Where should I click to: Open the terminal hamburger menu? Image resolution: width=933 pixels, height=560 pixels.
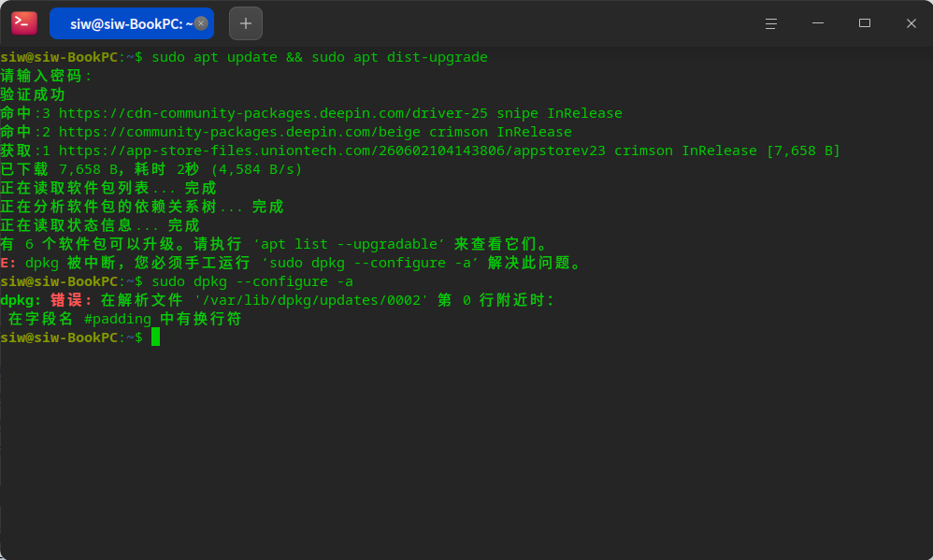[771, 23]
